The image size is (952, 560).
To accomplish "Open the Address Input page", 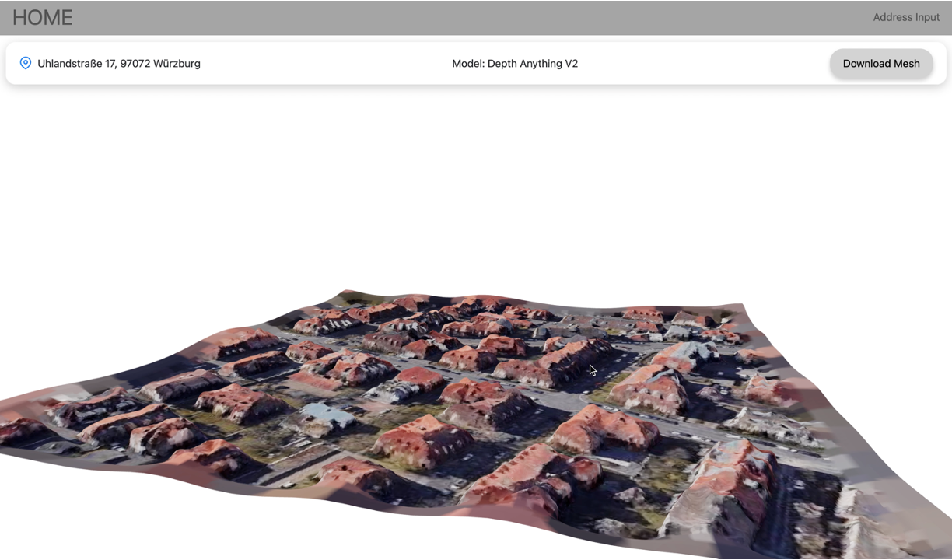I will pos(906,17).
